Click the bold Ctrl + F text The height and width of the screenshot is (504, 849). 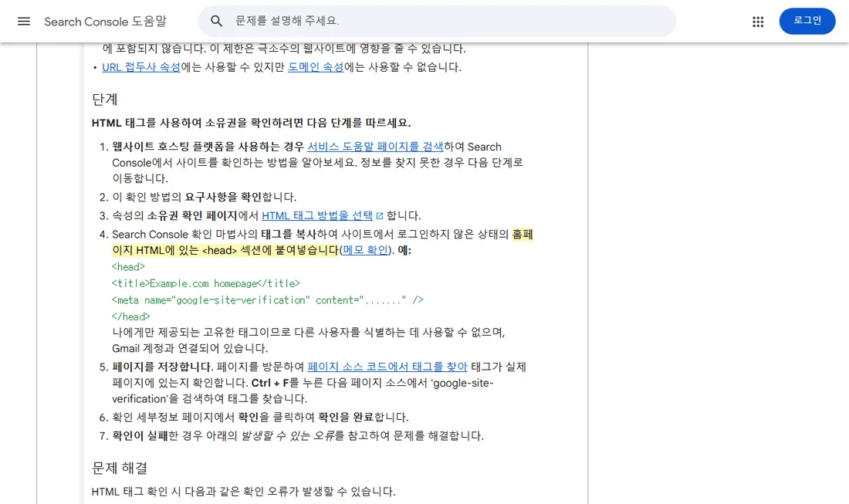[270, 383]
